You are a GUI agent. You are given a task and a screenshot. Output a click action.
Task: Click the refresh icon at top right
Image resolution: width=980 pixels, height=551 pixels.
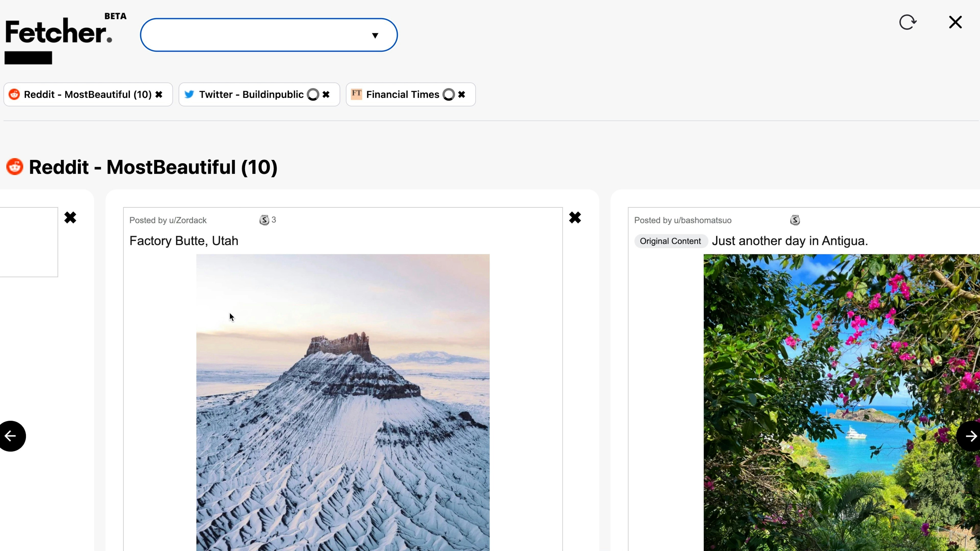point(908,22)
